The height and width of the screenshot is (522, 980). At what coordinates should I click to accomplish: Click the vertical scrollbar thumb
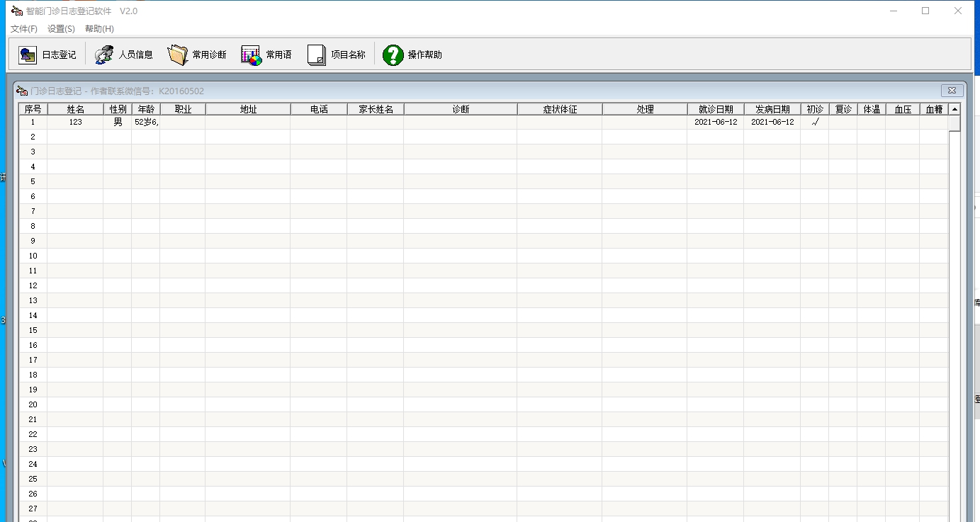click(954, 123)
